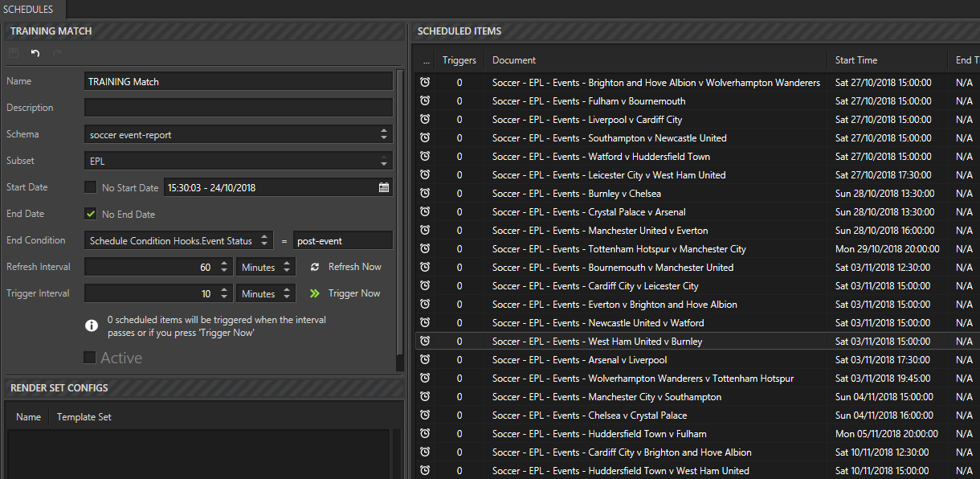Click the Refresh Now circular arrows icon
980x479 pixels.
(315, 267)
